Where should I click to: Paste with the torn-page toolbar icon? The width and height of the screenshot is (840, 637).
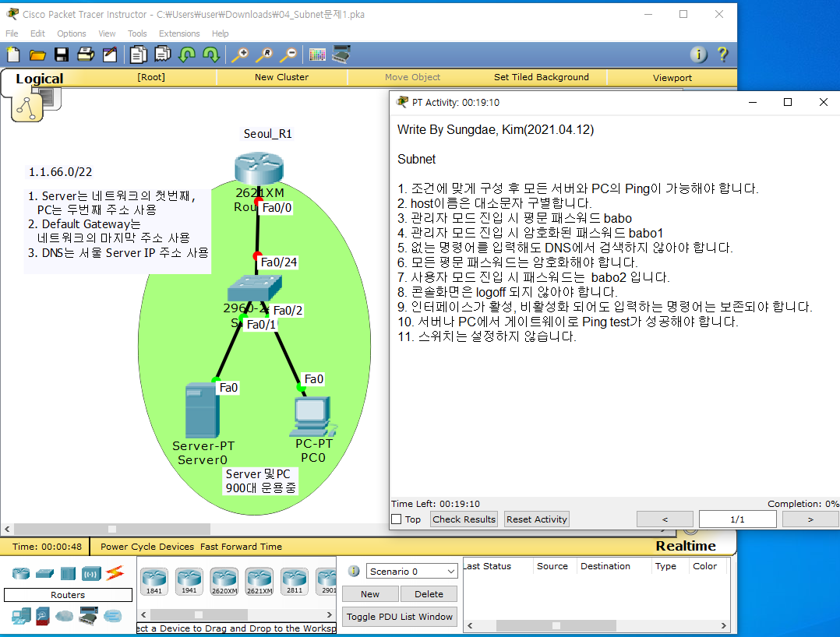[x=162, y=55]
